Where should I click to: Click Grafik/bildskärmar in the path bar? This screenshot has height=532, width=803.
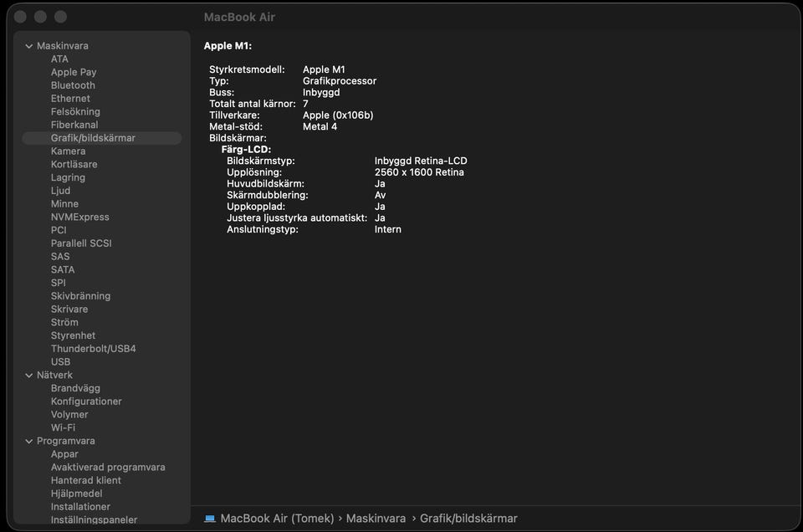coord(468,519)
